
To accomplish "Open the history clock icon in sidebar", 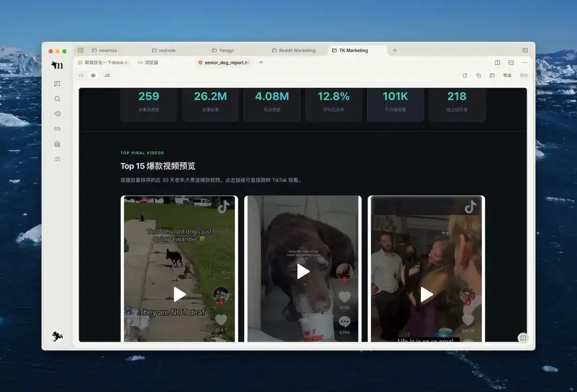I will (x=57, y=114).
